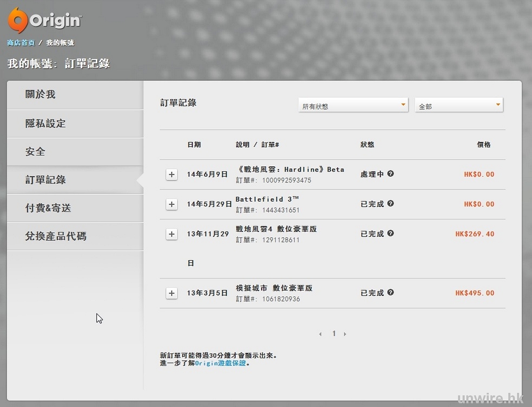This screenshot has height=407, width=532.
Task: Click help icon beside 處理中 status
Action: (x=391, y=174)
